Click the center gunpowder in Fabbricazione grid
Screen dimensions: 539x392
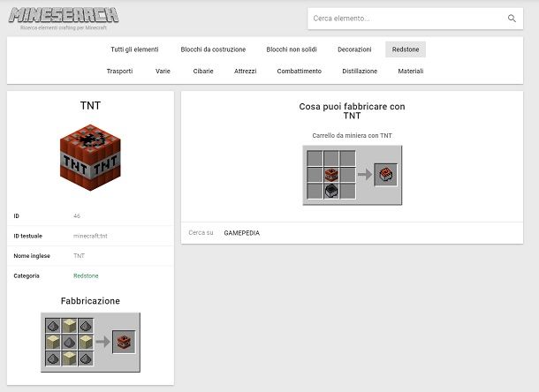tap(69, 342)
